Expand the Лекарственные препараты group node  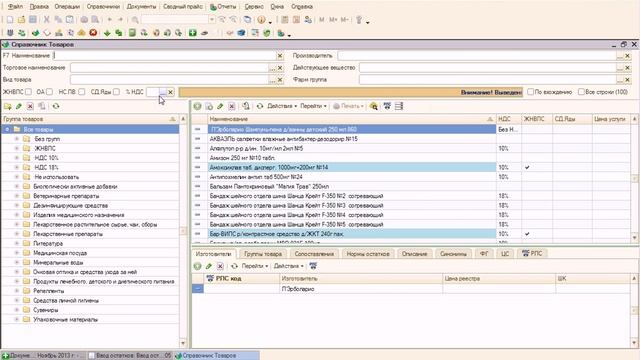click(17, 234)
